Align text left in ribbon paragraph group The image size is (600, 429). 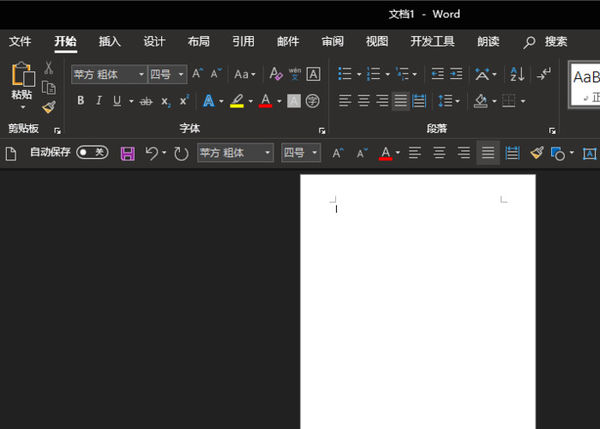coord(345,101)
